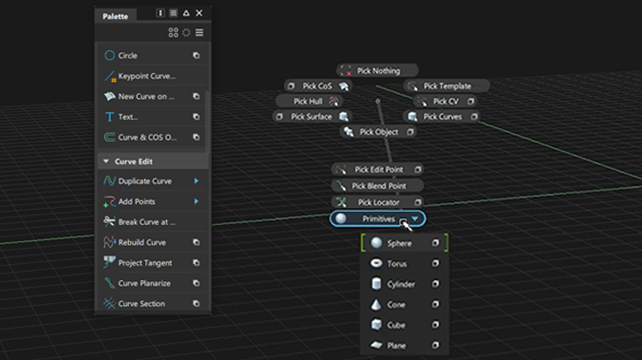The image size is (642, 360).
Task: Open option box for Circle tool
Action: click(x=196, y=55)
